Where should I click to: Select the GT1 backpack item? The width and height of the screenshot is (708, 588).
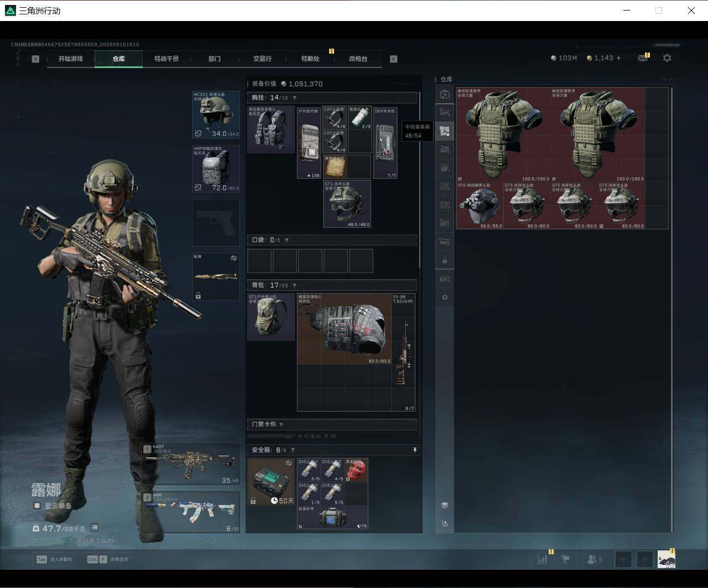pyautogui.click(x=271, y=318)
